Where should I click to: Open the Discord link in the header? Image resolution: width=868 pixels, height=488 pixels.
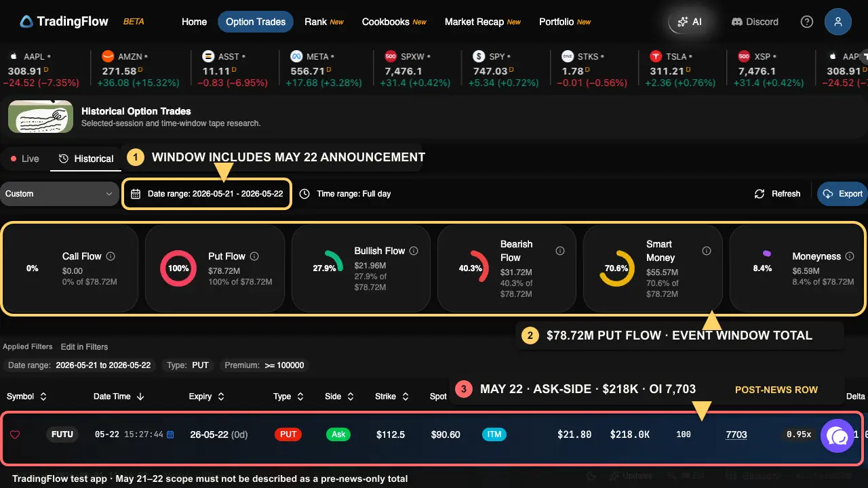click(x=755, y=22)
